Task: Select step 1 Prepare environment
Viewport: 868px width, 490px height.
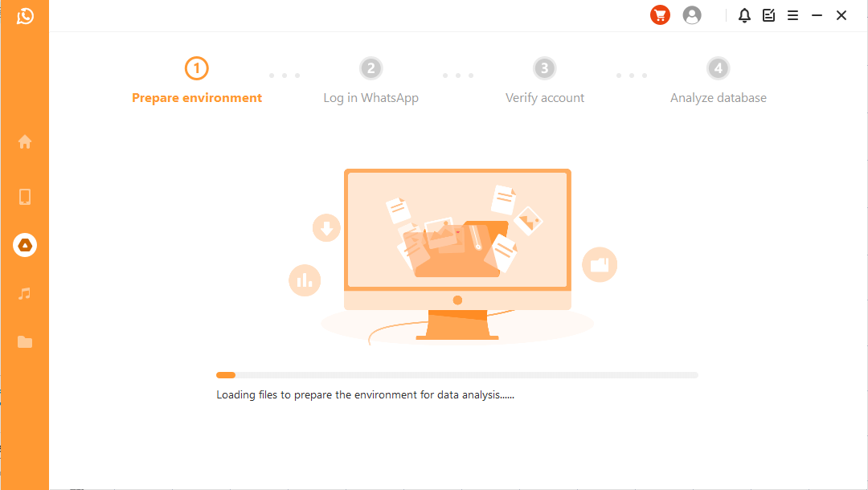Action: [x=197, y=81]
